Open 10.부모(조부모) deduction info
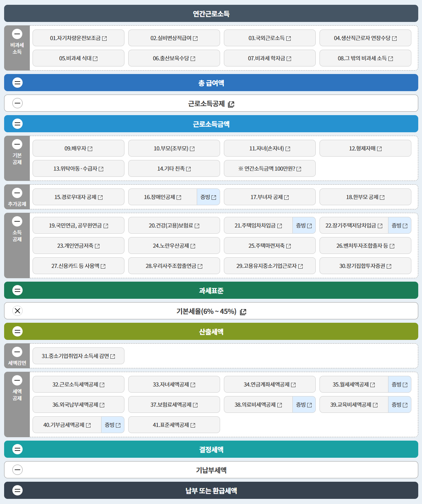This screenshot has width=422, height=504. click(174, 148)
